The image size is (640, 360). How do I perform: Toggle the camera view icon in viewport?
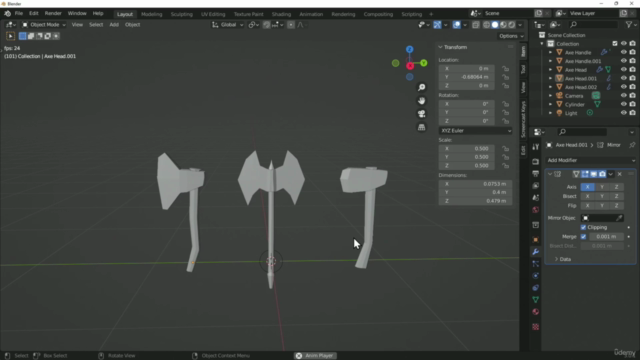point(421,114)
